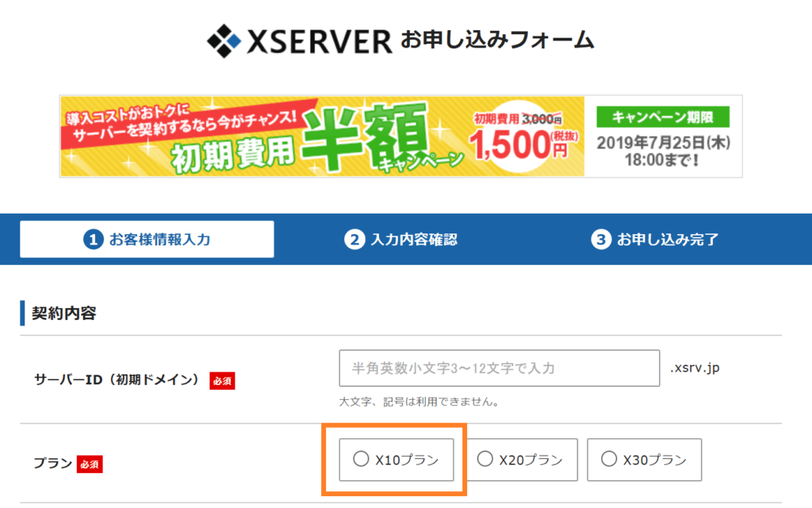Click the XSERVER diamond logo icon
Image resolution: width=812 pixels, height=508 pixels.
click(224, 41)
